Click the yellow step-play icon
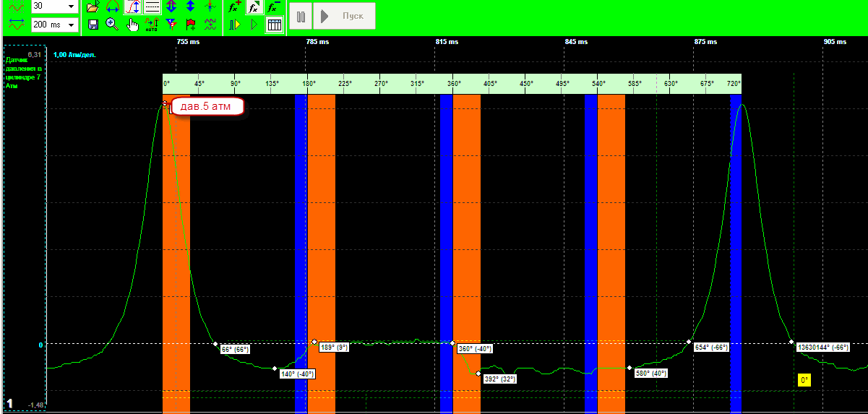The width and height of the screenshot is (868, 414). click(x=235, y=25)
